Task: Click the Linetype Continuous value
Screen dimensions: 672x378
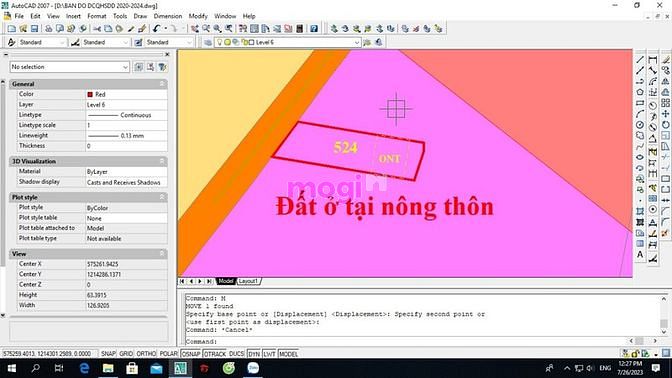Action: click(126, 115)
